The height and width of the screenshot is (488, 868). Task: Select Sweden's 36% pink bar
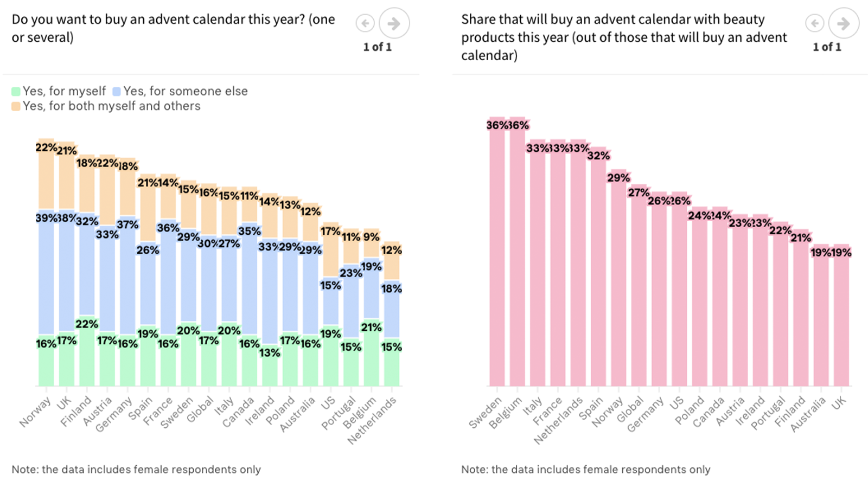coord(497,255)
